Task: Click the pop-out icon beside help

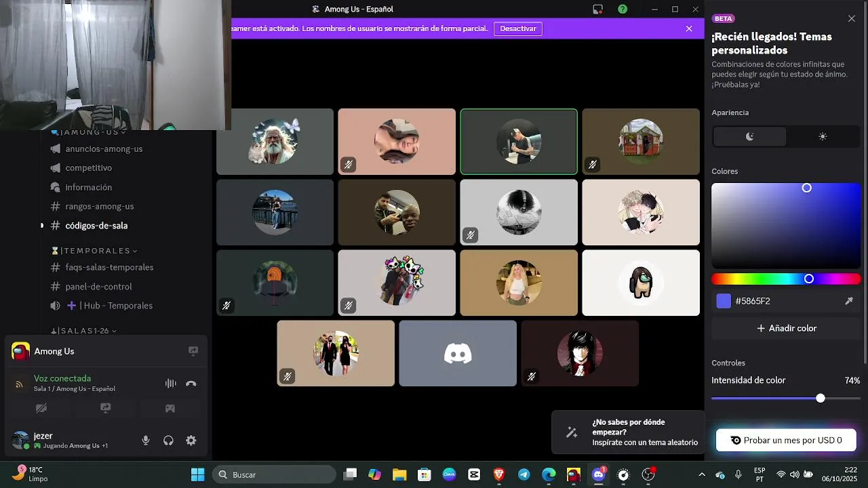Action: 597,9
